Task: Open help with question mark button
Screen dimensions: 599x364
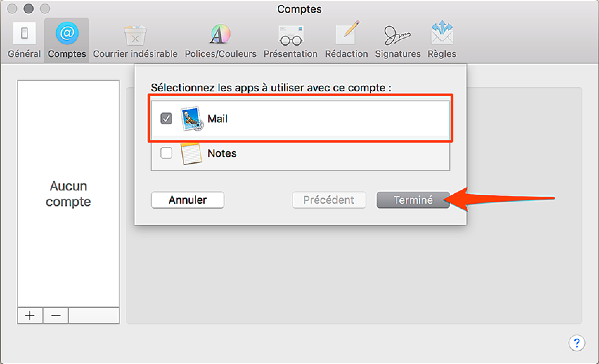Action: pos(577,343)
